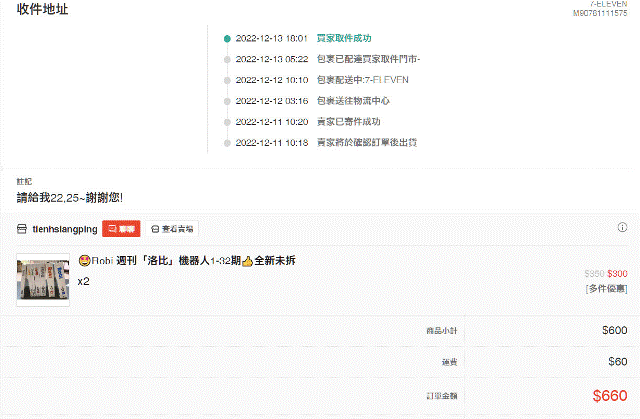The width and height of the screenshot is (640, 419).
Task: Click the red order total $660
Action: (609, 396)
